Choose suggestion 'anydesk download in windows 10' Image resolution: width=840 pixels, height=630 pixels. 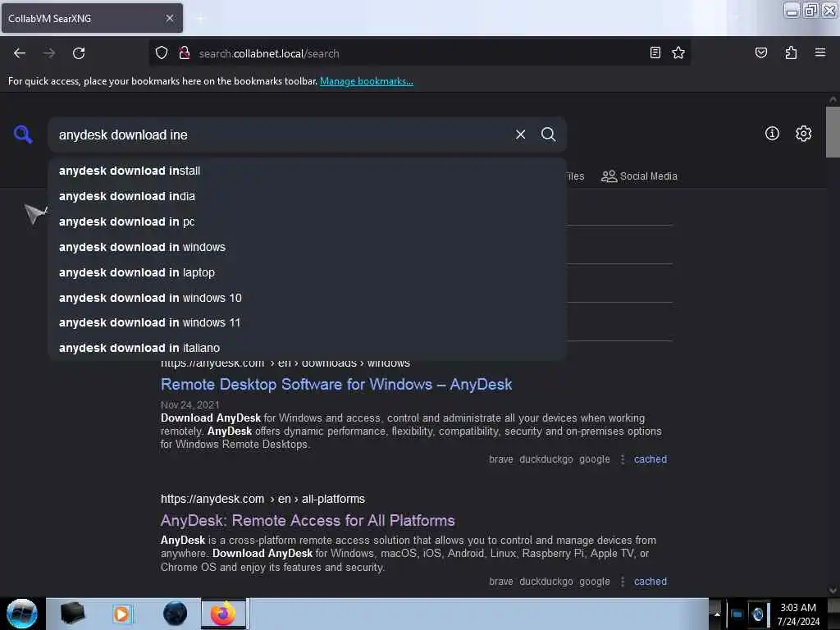pyautogui.click(x=307, y=297)
